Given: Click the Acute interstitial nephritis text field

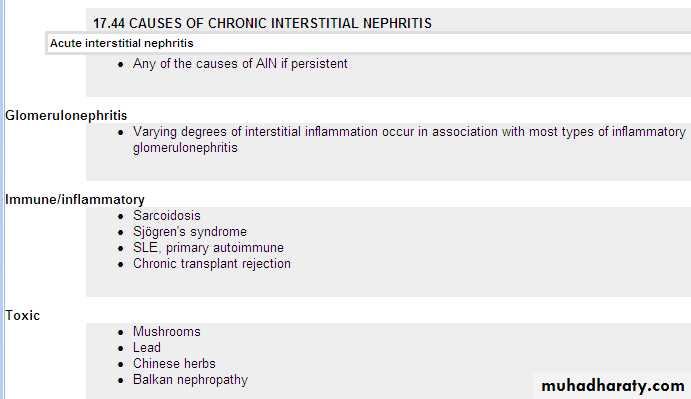Looking at the screenshot, I should pos(368,43).
